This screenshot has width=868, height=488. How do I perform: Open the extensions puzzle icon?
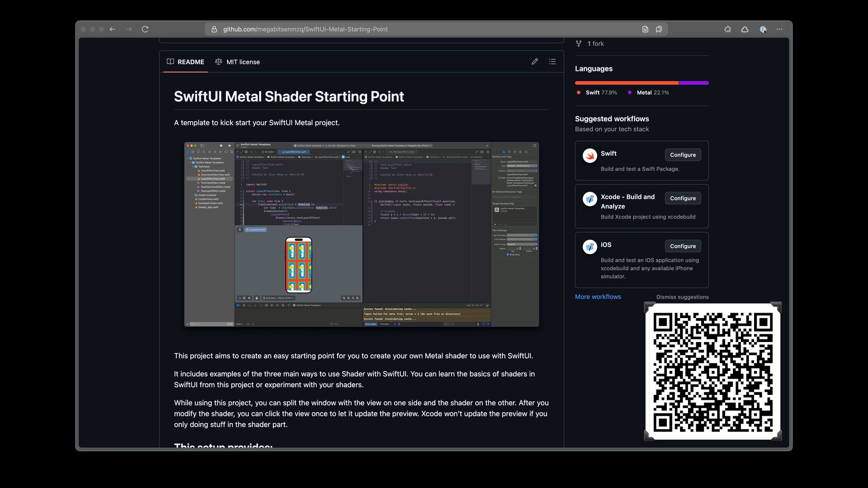point(727,29)
